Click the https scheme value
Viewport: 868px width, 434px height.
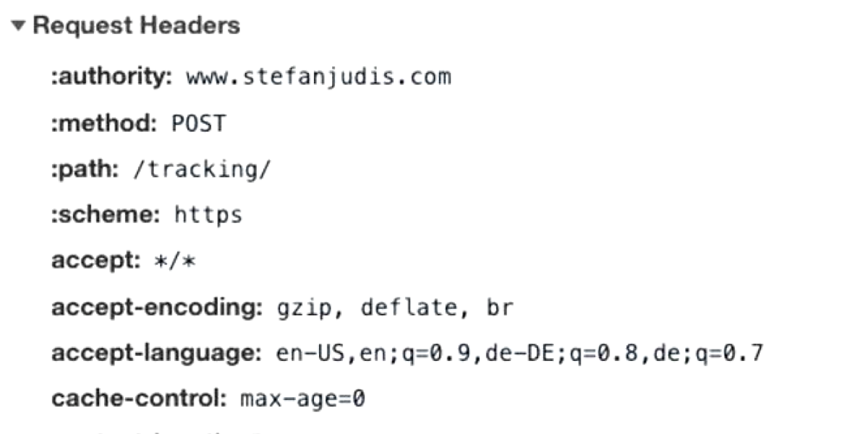pyautogui.click(x=208, y=215)
